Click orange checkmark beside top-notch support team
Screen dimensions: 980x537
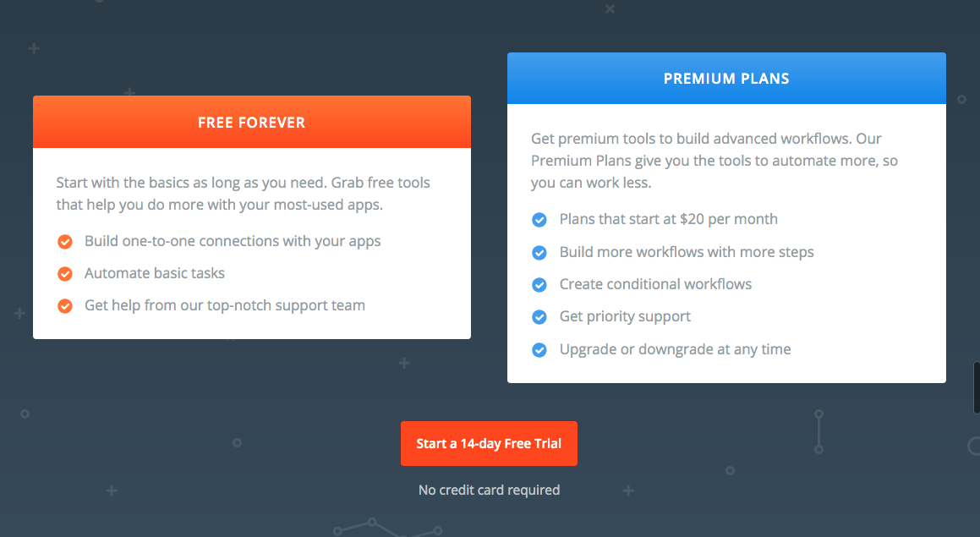[x=65, y=305]
